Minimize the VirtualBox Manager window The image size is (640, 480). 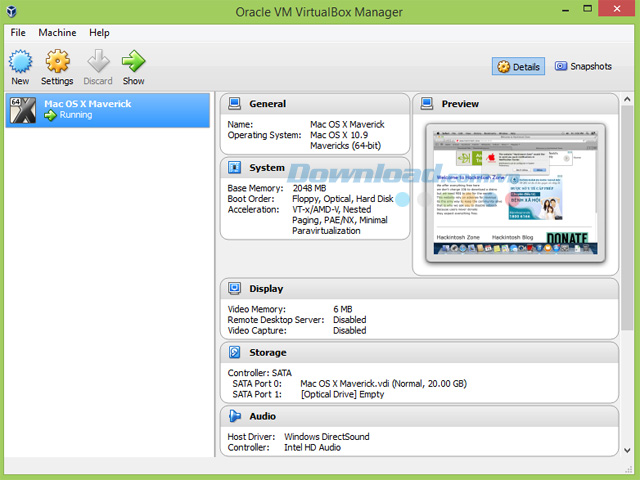click(x=565, y=10)
